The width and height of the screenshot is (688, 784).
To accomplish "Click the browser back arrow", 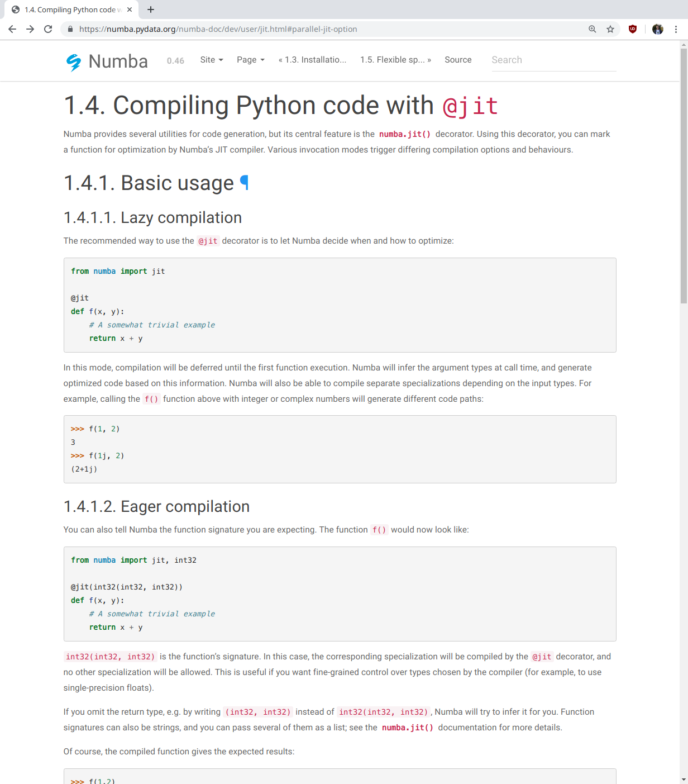I will (12, 29).
